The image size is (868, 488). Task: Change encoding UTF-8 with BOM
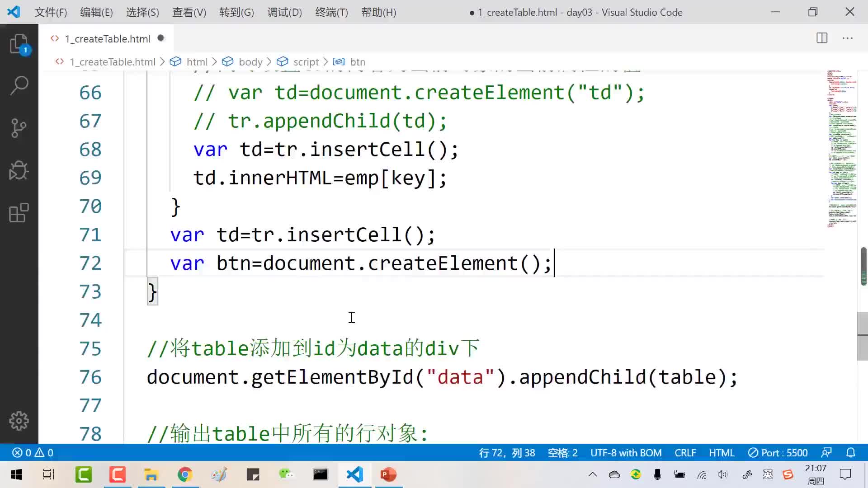click(626, 453)
